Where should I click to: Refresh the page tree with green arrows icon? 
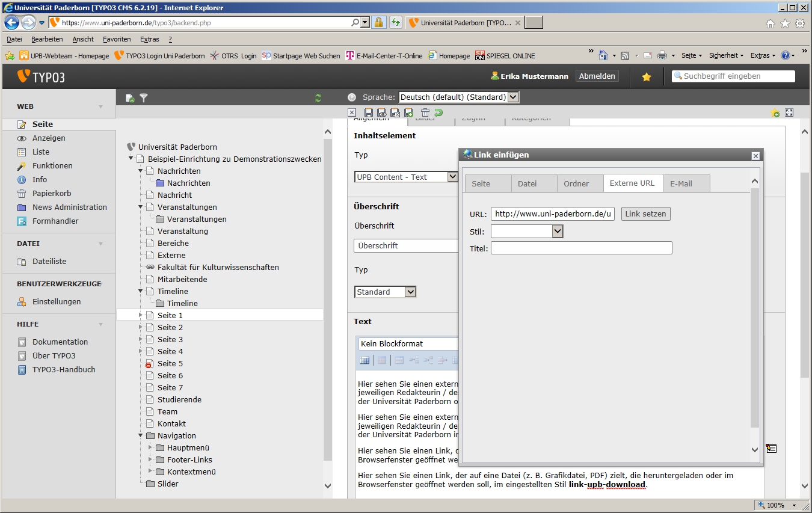(318, 98)
